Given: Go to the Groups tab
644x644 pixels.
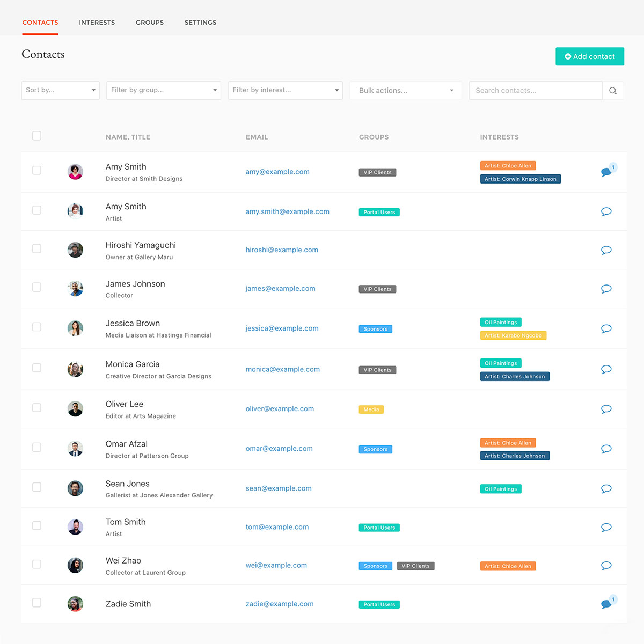Looking at the screenshot, I should (x=150, y=23).
